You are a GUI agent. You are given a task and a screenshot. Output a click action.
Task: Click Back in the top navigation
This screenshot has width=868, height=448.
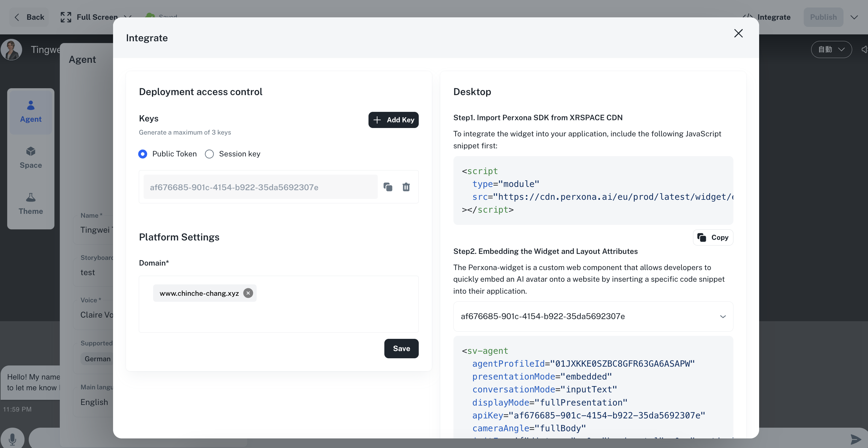point(29,17)
